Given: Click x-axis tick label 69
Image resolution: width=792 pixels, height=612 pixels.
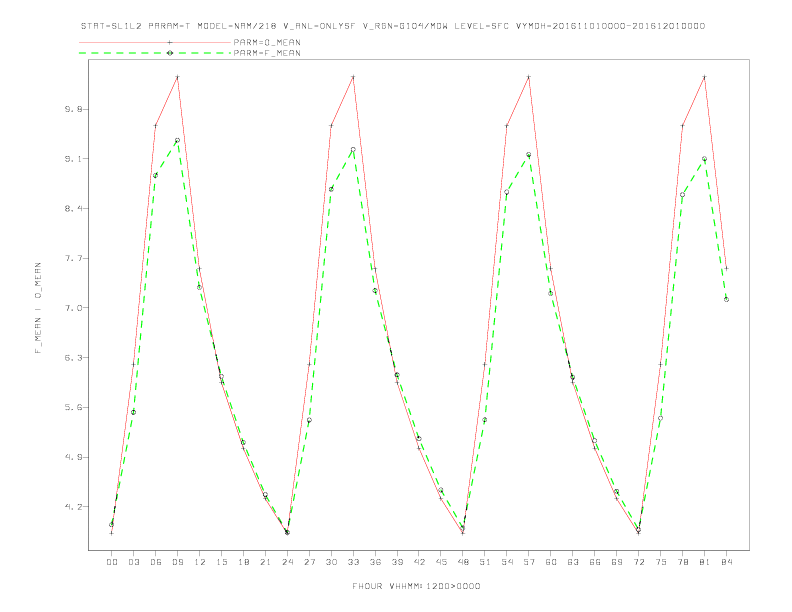Looking at the screenshot, I should 617,562.
